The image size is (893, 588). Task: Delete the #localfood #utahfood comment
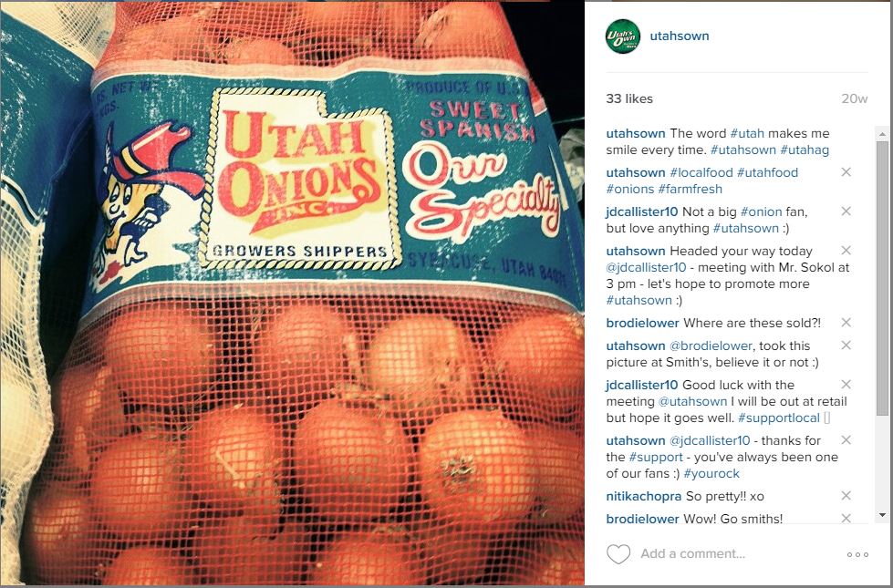[x=846, y=172]
